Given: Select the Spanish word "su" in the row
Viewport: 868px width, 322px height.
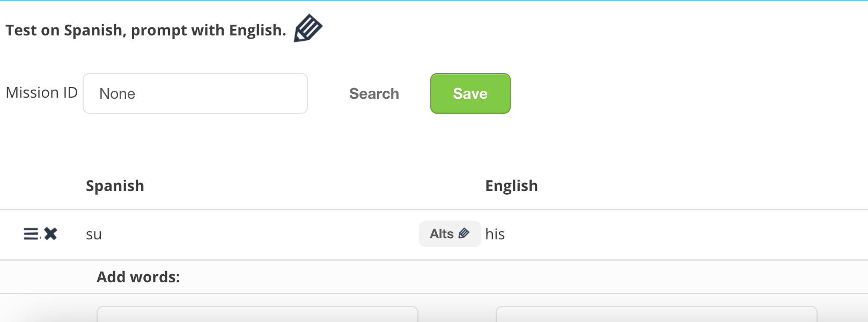Looking at the screenshot, I should coord(94,235).
